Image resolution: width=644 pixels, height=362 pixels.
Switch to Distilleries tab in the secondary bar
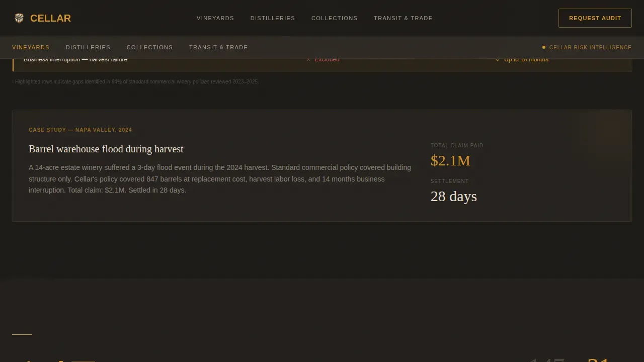point(88,47)
